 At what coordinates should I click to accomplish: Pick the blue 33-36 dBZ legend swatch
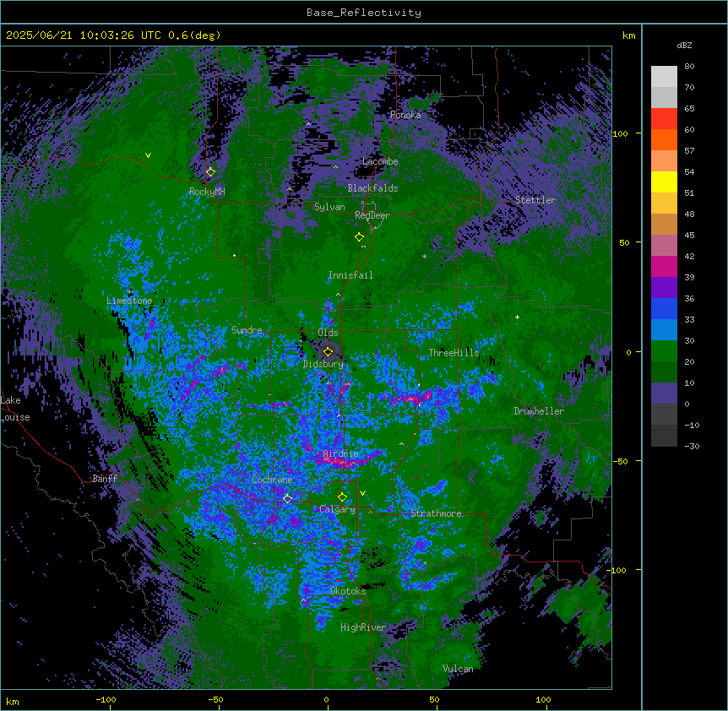click(664, 308)
